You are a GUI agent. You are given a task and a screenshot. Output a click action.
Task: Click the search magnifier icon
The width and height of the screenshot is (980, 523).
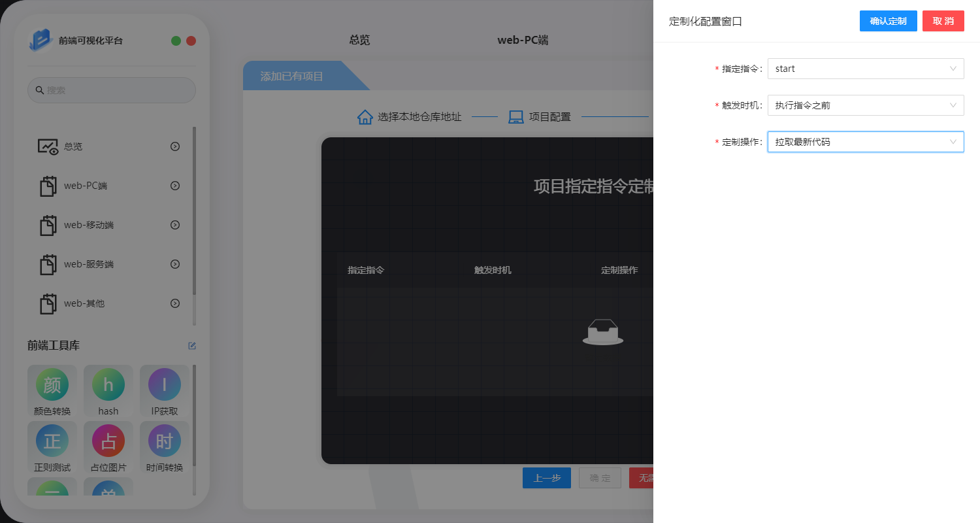pos(39,90)
